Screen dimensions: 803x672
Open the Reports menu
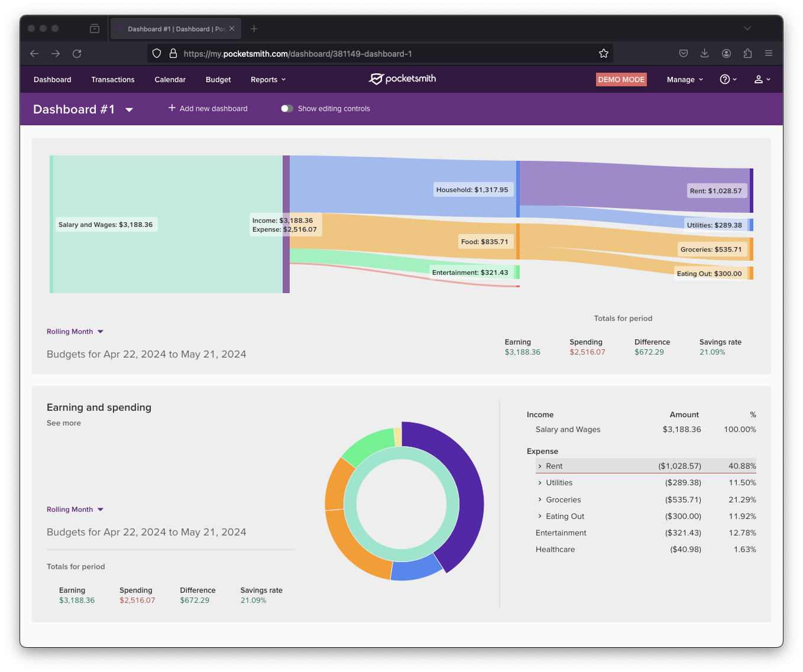(268, 80)
